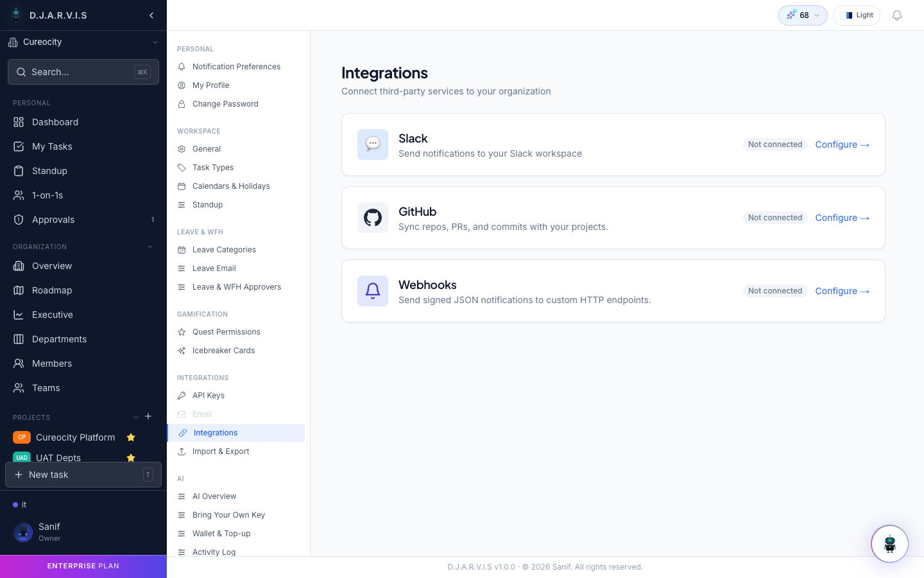Select the Integrations settings item
This screenshot has width=924, height=578.
[236, 433]
